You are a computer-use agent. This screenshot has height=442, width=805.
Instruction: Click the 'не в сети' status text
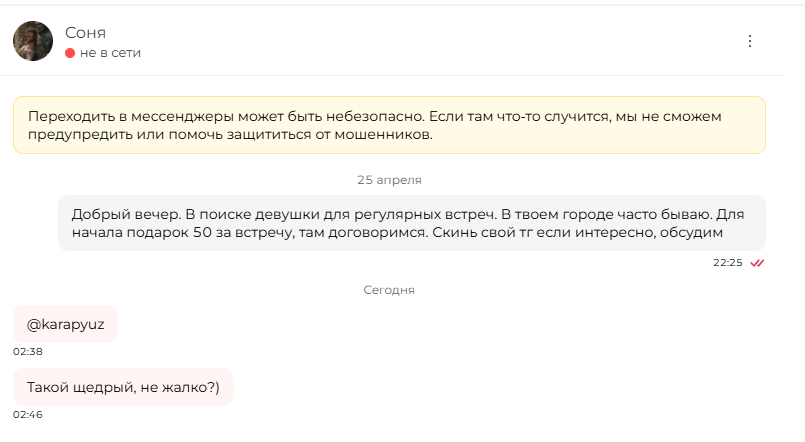click(x=110, y=53)
